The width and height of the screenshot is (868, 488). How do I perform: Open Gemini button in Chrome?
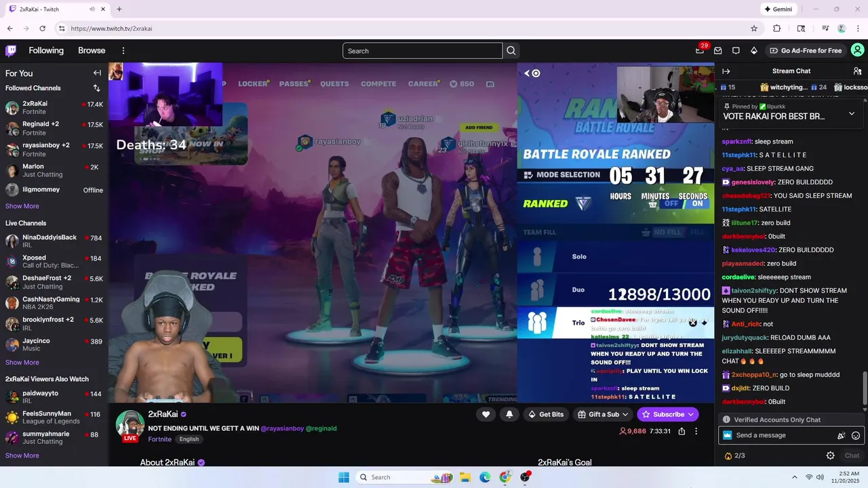click(x=778, y=9)
